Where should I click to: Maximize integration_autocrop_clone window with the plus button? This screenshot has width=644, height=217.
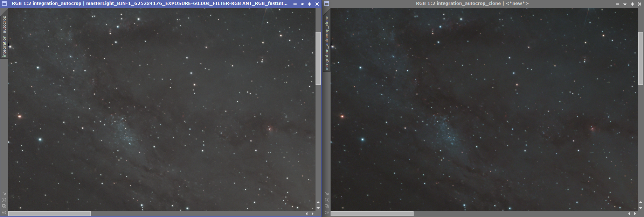[632, 4]
